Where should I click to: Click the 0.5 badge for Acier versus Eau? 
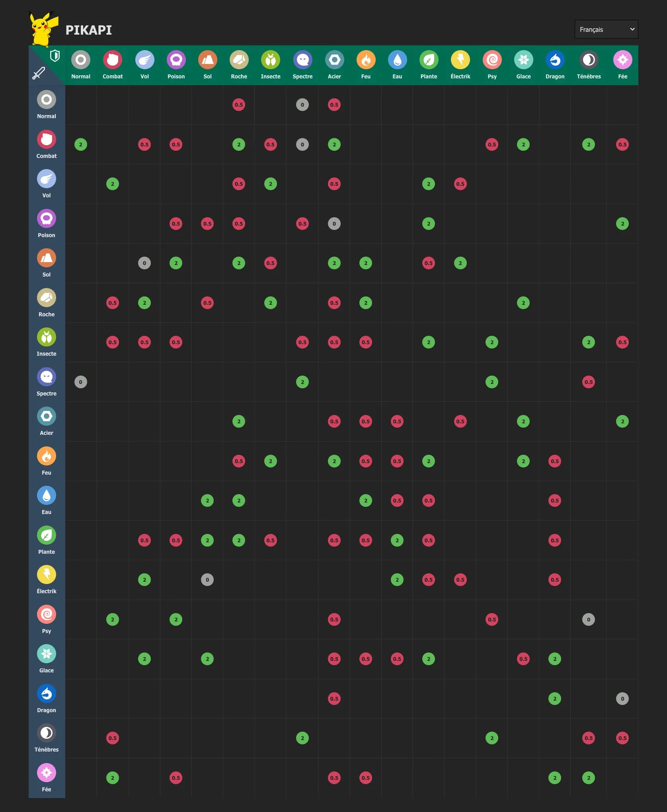pyautogui.click(x=397, y=421)
